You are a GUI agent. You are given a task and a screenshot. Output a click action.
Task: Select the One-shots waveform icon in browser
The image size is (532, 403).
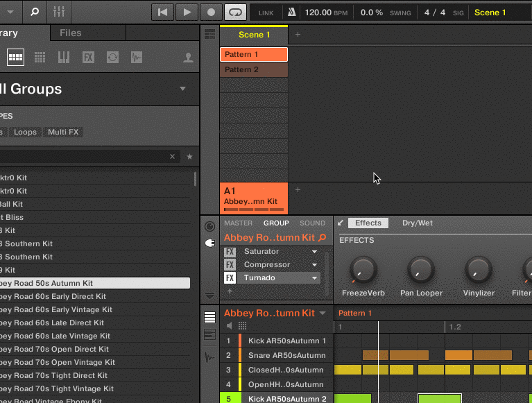[x=137, y=58]
